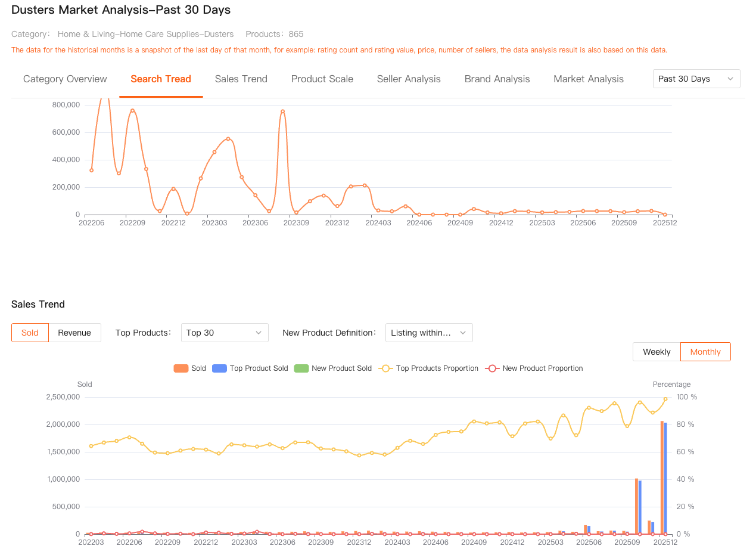
Task: Toggle Top Products Proportion legend line
Action: point(428,368)
